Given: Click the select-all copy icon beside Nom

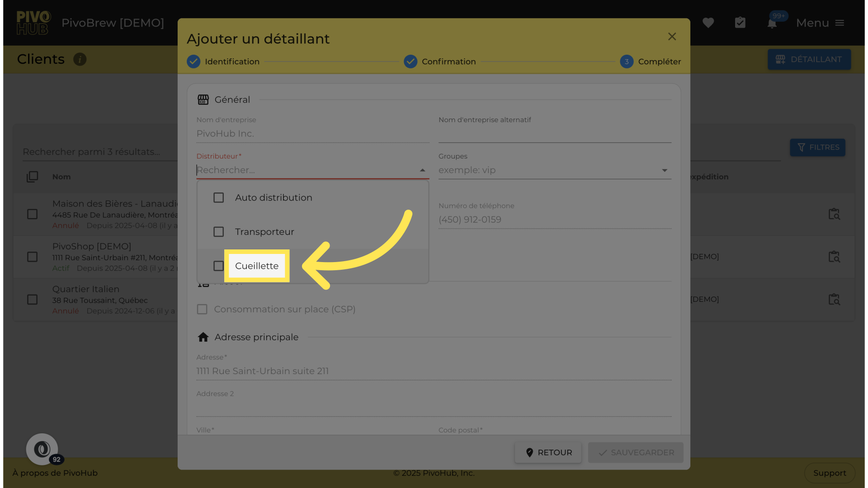Looking at the screenshot, I should [32, 177].
